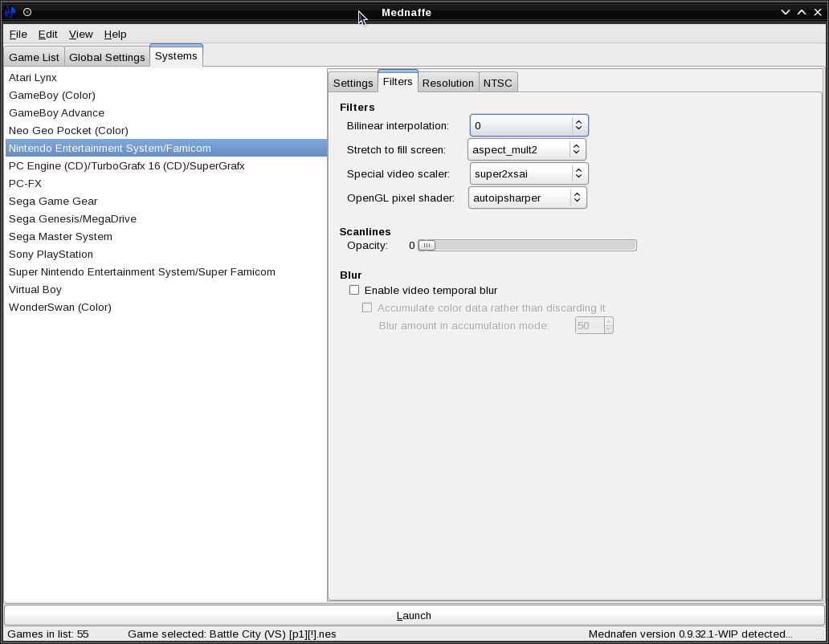Select GameBoy (Color) system
This screenshot has width=829, height=644.
click(166, 95)
